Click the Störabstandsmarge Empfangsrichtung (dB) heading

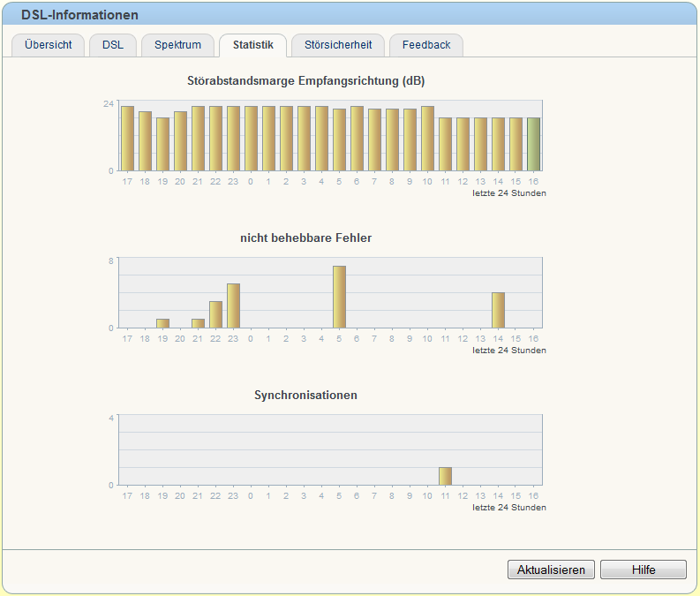[x=305, y=81]
